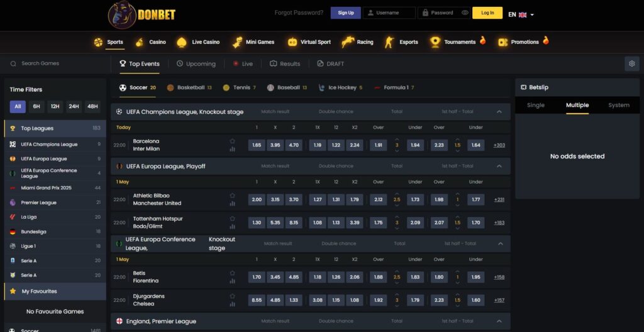The height and width of the screenshot is (332, 644).
Task: Favourite the Barcelona vs Inter Milan match
Action: [233, 141]
